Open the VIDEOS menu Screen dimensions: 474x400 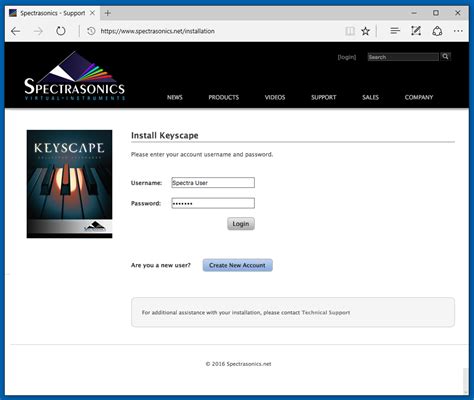click(275, 97)
